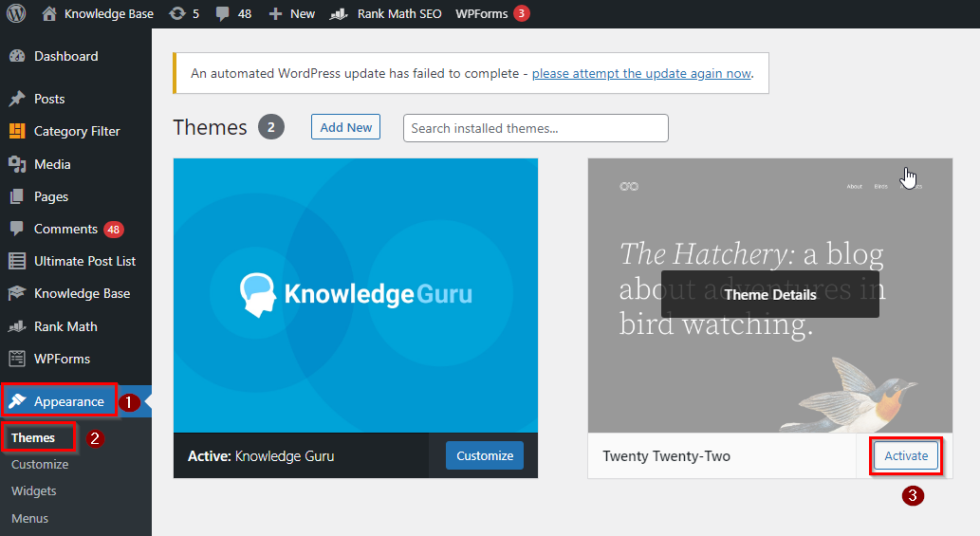Click the Media icon in sidebar
This screenshot has width=980, height=536.
[17, 164]
